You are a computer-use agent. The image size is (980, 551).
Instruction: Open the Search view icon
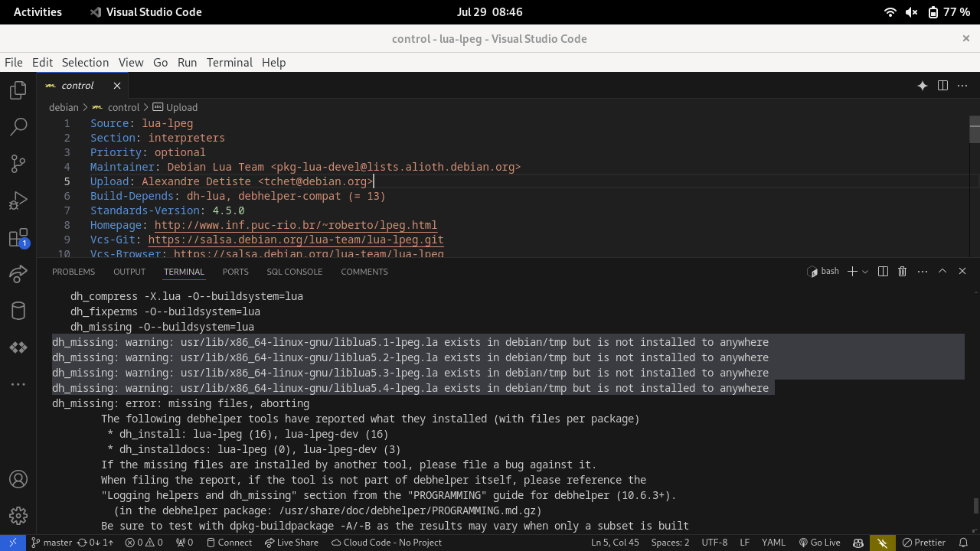pyautogui.click(x=18, y=127)
